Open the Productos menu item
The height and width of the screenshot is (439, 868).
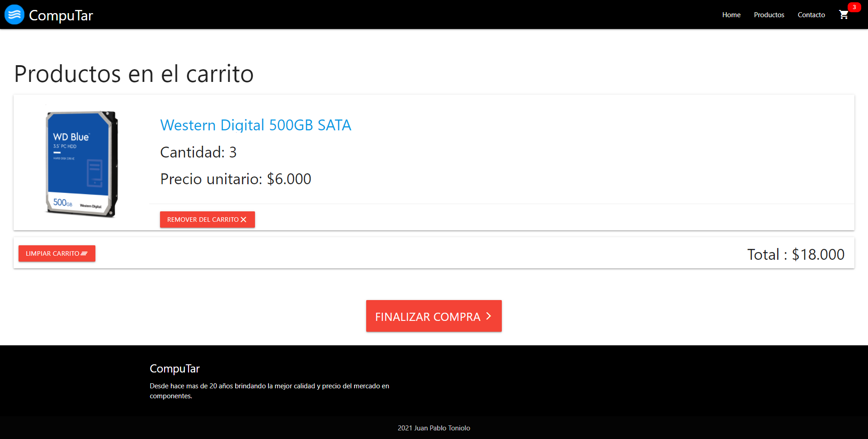[769, 15]
